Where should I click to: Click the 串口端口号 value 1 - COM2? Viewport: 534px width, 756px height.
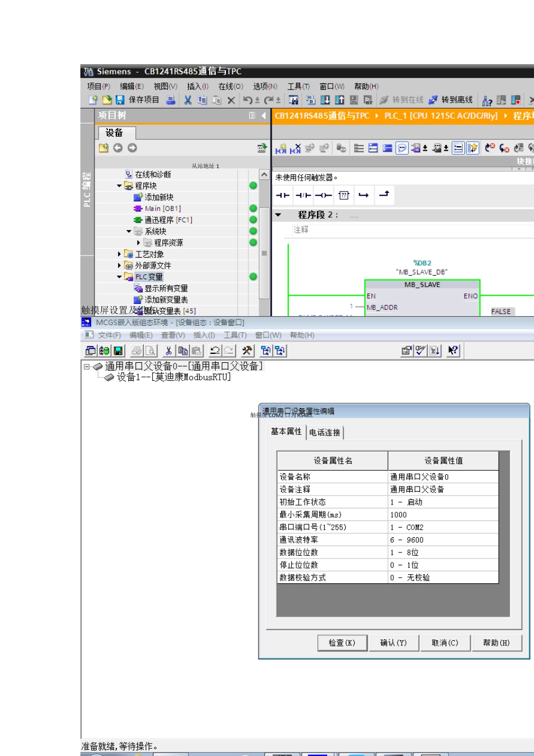pos(443,527)
